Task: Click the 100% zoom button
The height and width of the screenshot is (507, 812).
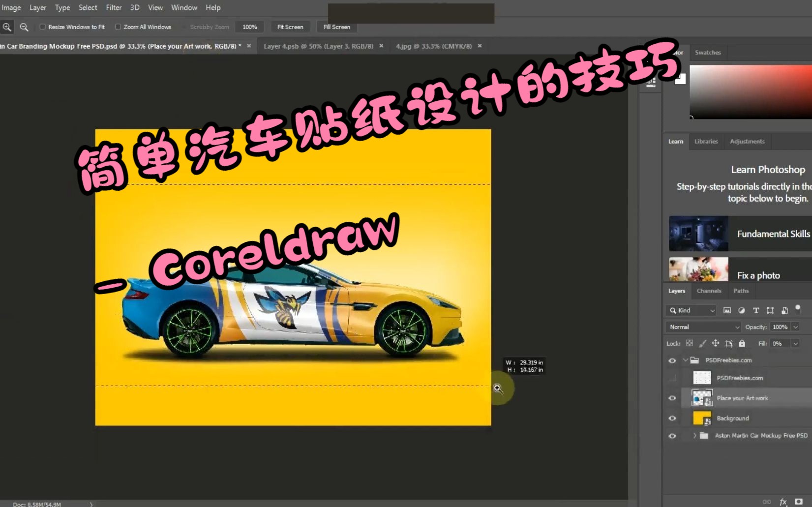Action: point(249,27)
